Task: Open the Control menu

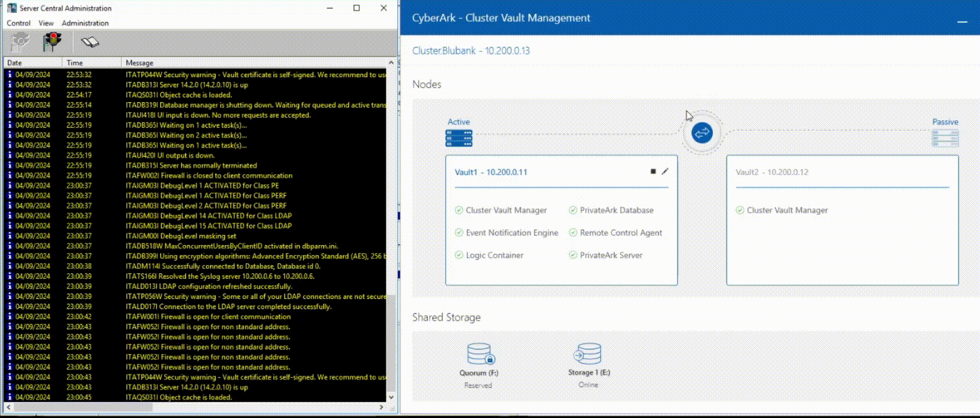Action: click(x=19, y=23)
